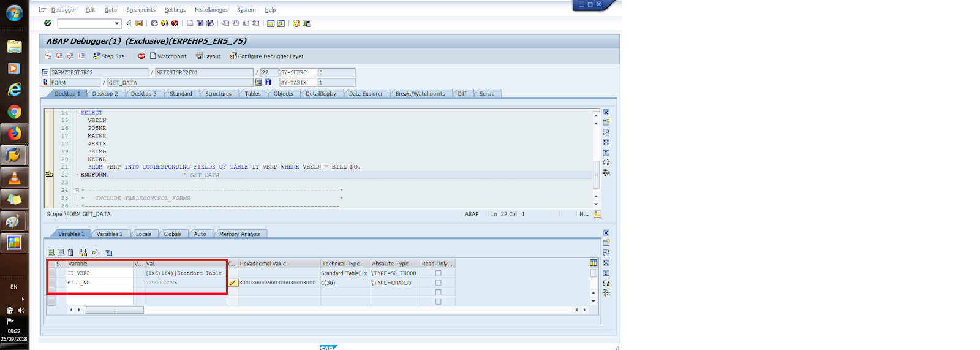
Task: Open VLC media player from taskbar
Action: [14, 178]
